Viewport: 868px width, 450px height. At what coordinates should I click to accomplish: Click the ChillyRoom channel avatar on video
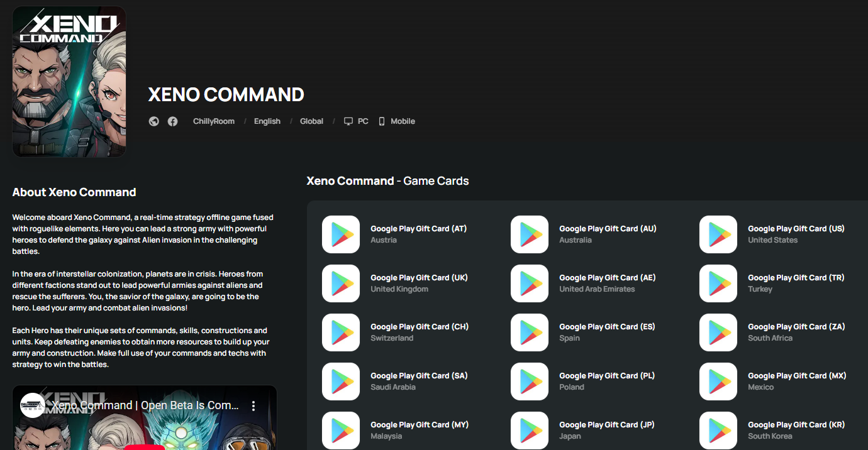click(x=32, y=406)
